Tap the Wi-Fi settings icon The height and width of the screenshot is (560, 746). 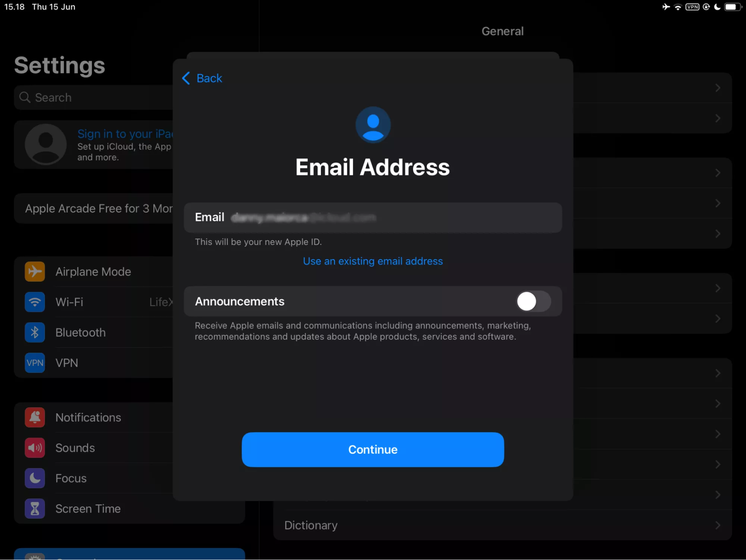pos(34,302)
